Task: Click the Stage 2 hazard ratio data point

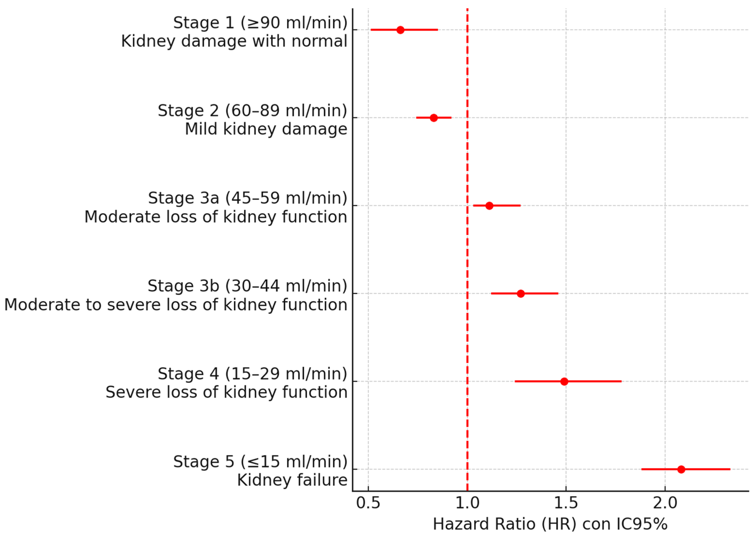Action: click(x=434, y=118)
